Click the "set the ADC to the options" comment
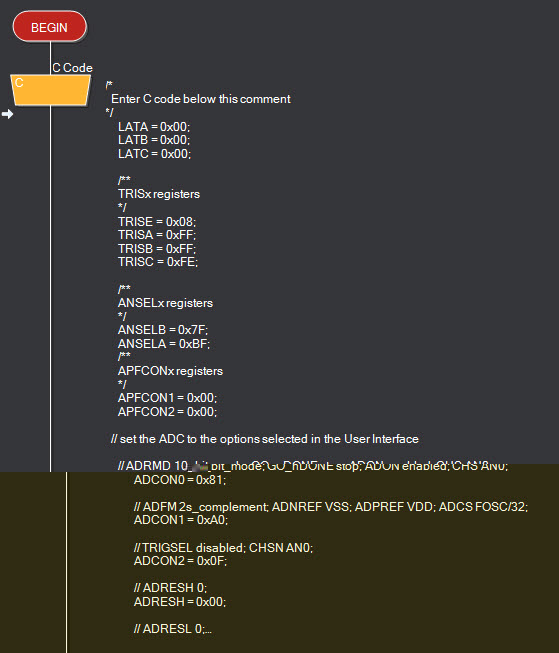The width and height of the screenshot is (559, 653). [x=265, y=439]
